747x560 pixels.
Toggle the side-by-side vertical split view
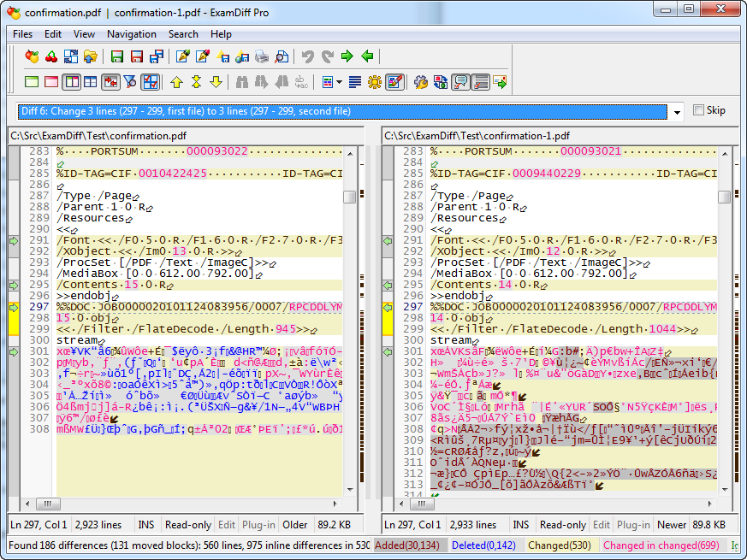(71, 82)
